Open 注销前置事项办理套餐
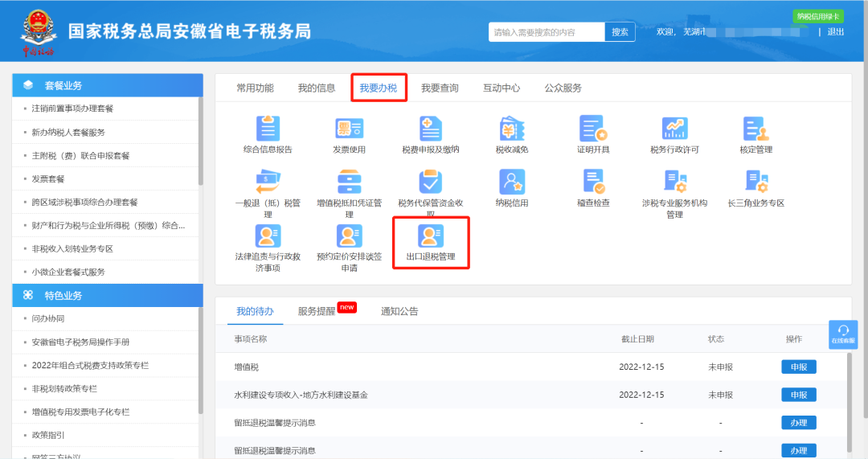Image resolution: width=868 pixels, height=459 pixels. (72, 109)
